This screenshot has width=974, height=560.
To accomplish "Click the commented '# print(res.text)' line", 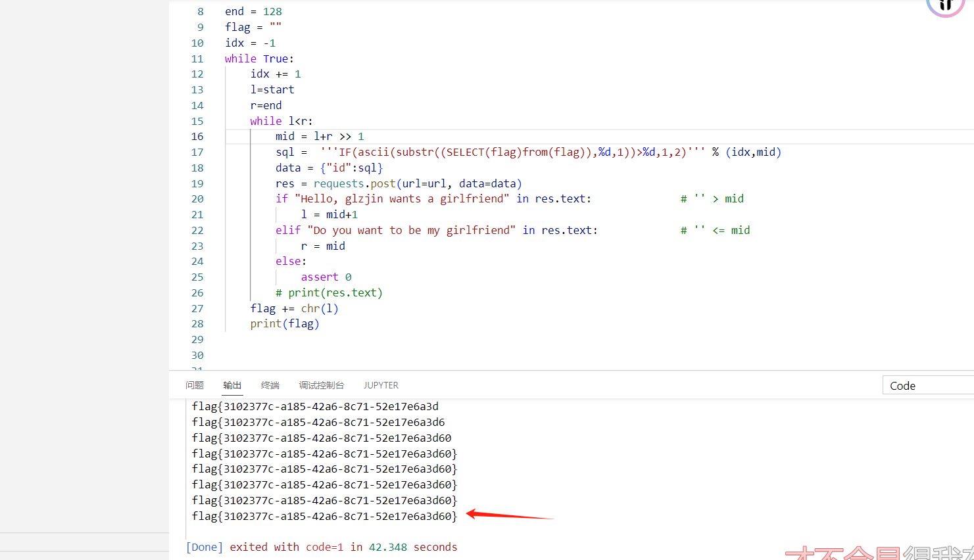I will pos(329,293).
